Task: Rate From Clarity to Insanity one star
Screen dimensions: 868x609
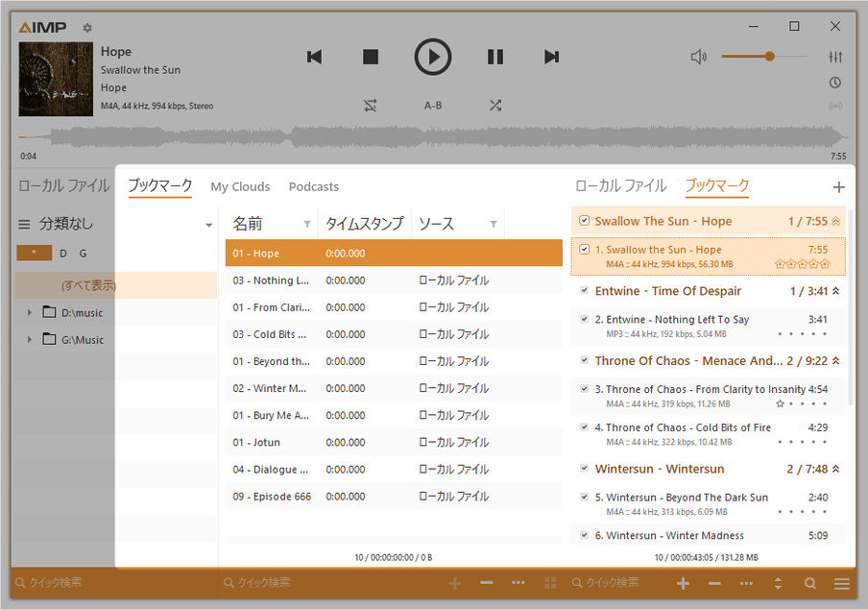Action: [780, 403]
